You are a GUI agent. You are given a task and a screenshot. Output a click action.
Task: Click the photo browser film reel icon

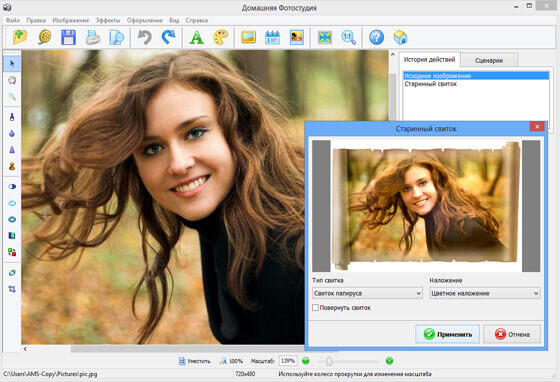44,37
